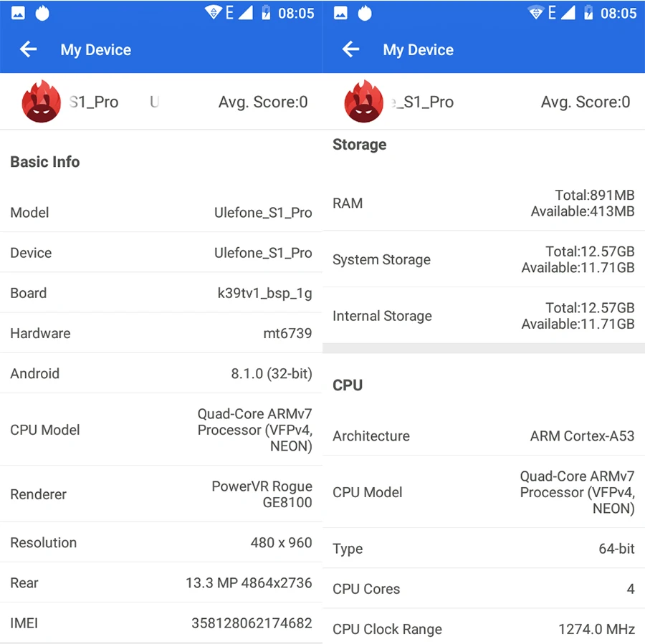Tap the 08:05 clock in left status bar

click(296, 13)
